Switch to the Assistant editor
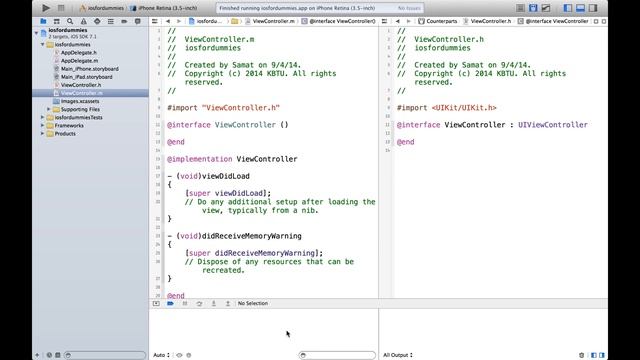 533,8
